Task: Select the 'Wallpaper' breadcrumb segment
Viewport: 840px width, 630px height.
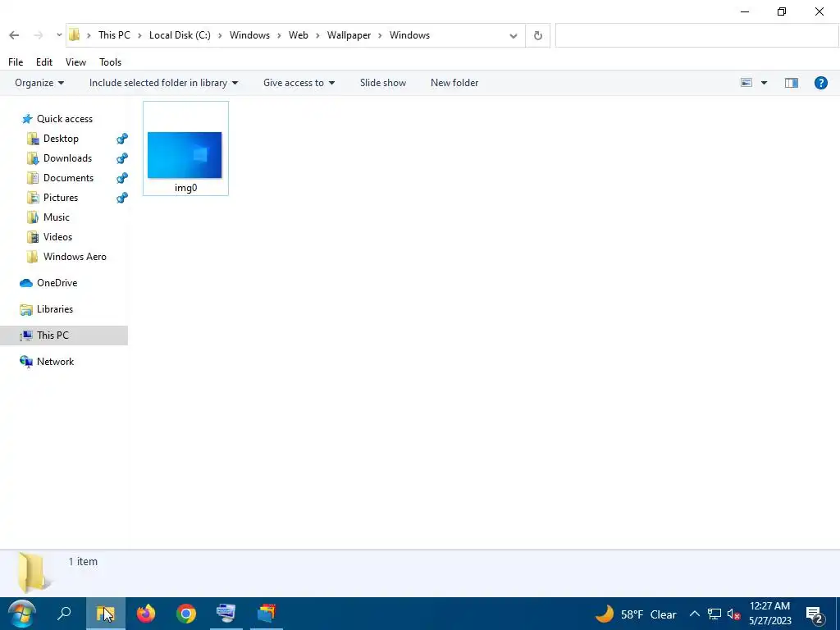Action: 349,35
